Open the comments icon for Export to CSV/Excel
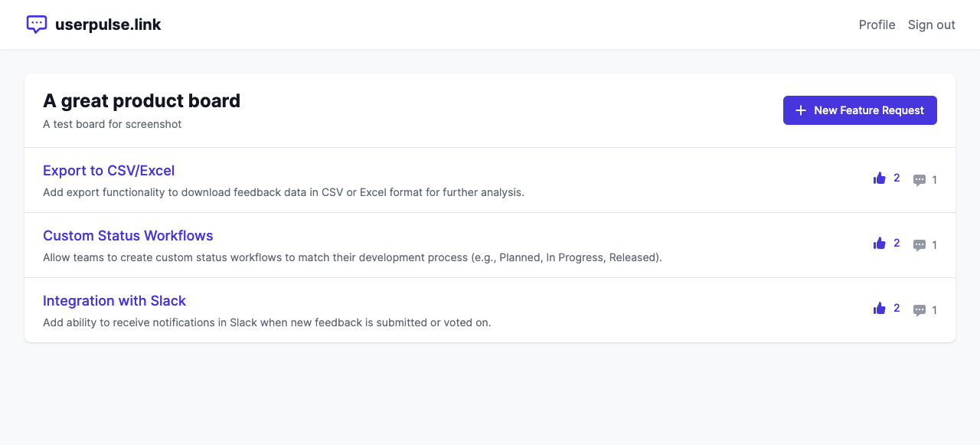This screenshot has height=445, width=980. point(920,180)
